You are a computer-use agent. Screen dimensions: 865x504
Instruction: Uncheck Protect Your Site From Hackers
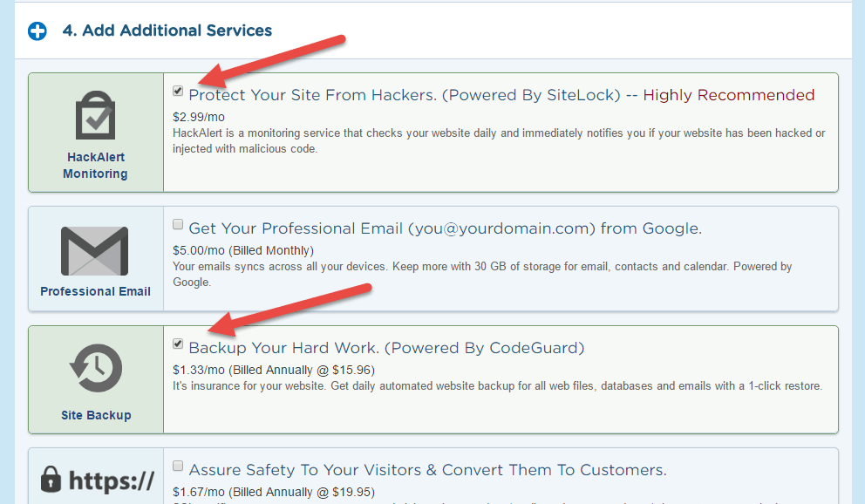point(178,90)
